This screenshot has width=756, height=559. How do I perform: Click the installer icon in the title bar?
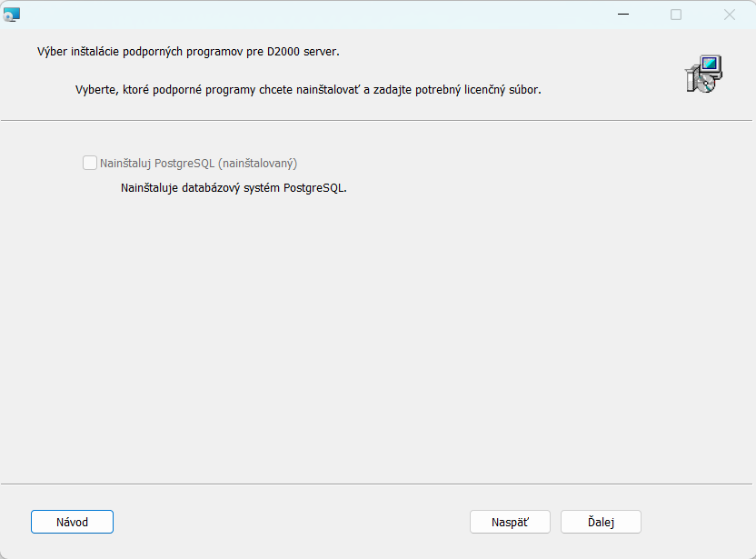12,15
